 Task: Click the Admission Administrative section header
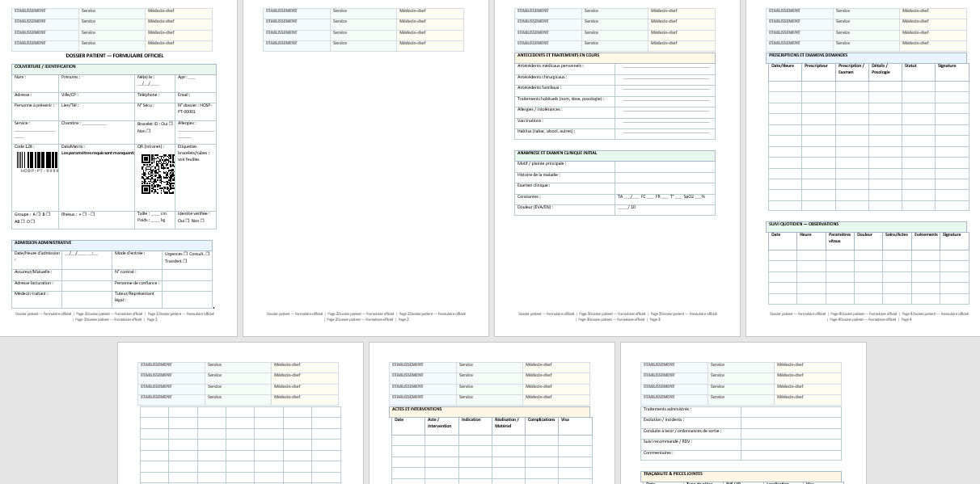(x=112, y=242)
